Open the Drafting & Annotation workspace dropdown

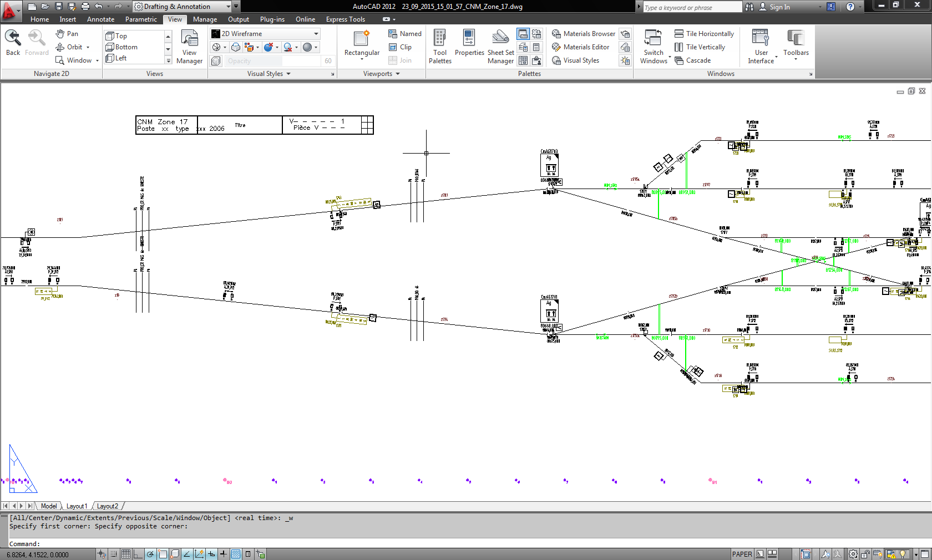pos(182,7)
